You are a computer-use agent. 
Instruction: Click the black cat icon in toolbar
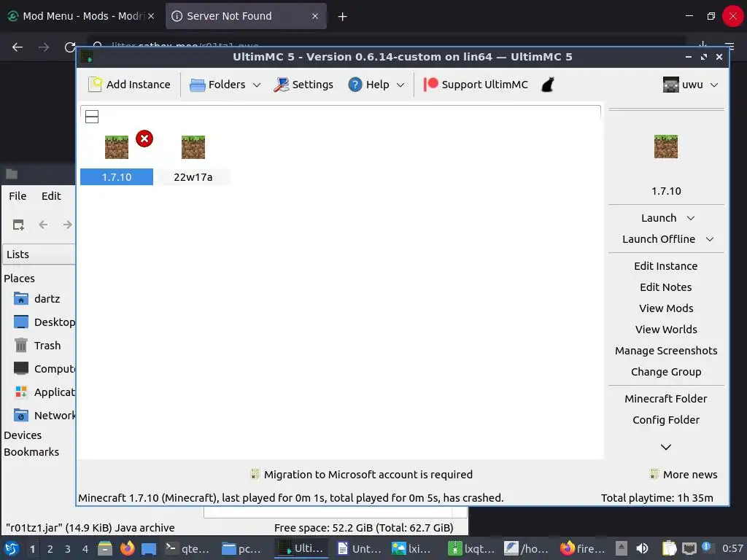(548, 85)
